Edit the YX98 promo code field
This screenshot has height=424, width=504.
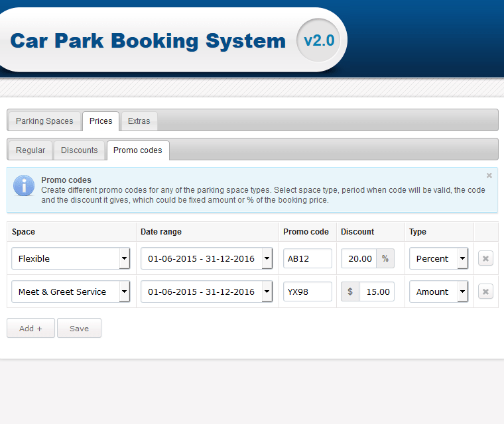[308, 291]
